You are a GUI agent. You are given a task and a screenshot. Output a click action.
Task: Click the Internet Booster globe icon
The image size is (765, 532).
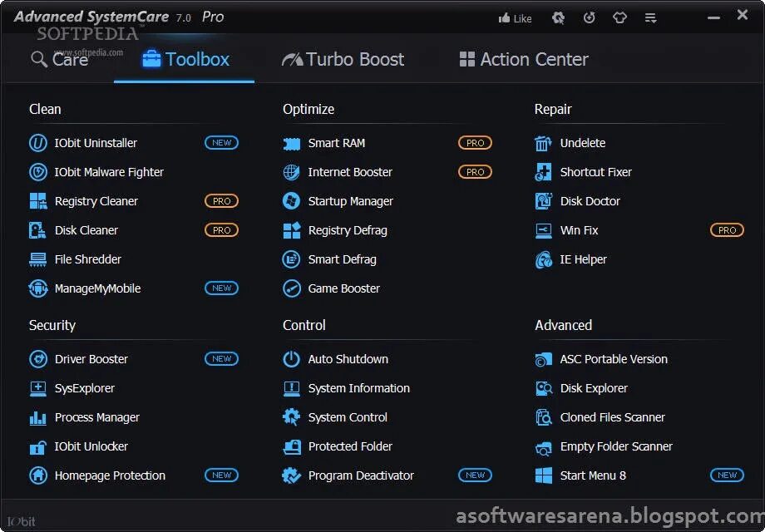point(292,172)
